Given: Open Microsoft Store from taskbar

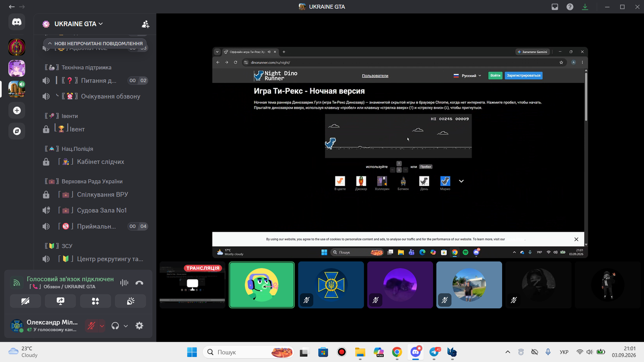Looking at the screenshot, I should coord(323,352).
